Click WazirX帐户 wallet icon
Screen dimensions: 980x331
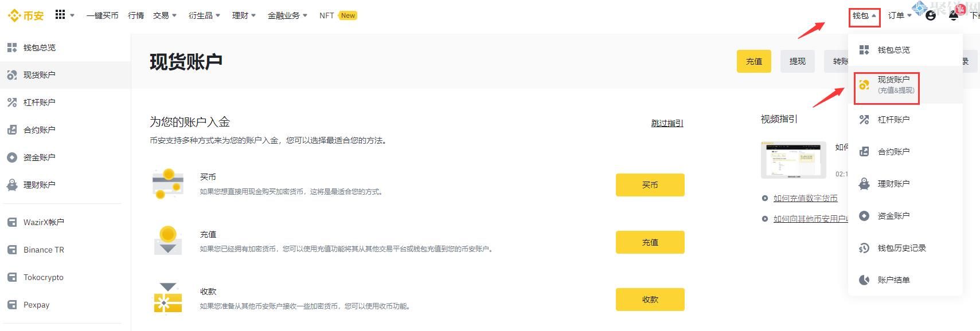pyautogui.click(x=12, y=222)
